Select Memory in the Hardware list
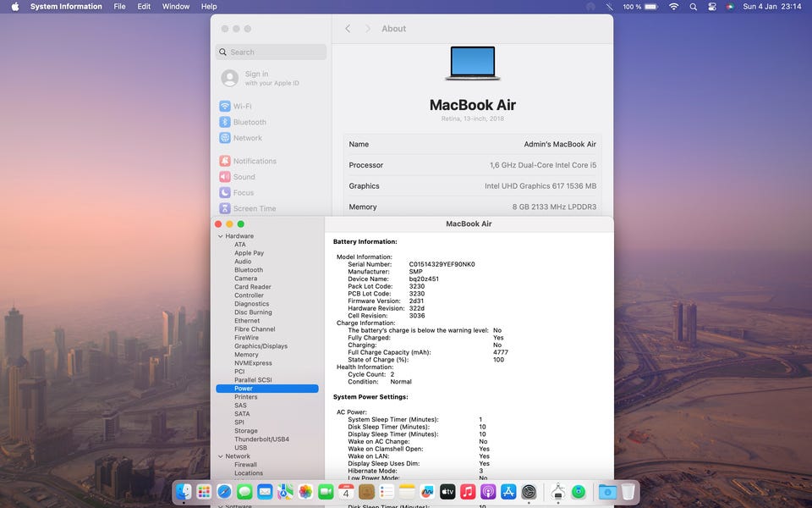Image resolution: width=812 pixels, height=508 pixels. pos(246,355)
